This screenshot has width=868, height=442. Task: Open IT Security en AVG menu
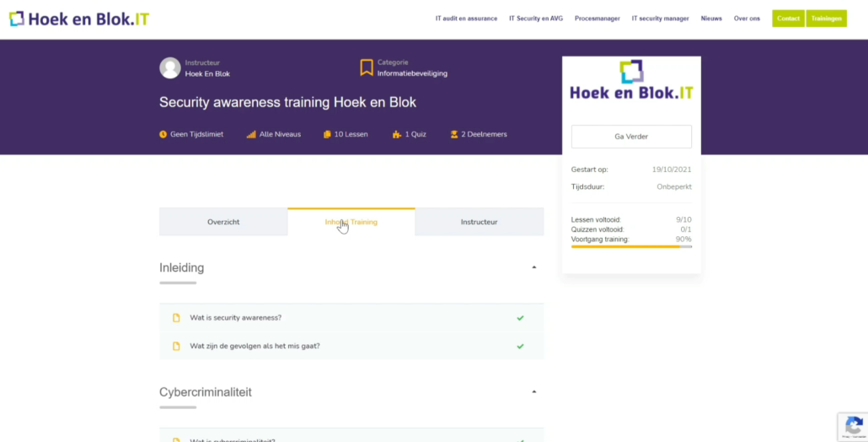click(x=536, y=19)
